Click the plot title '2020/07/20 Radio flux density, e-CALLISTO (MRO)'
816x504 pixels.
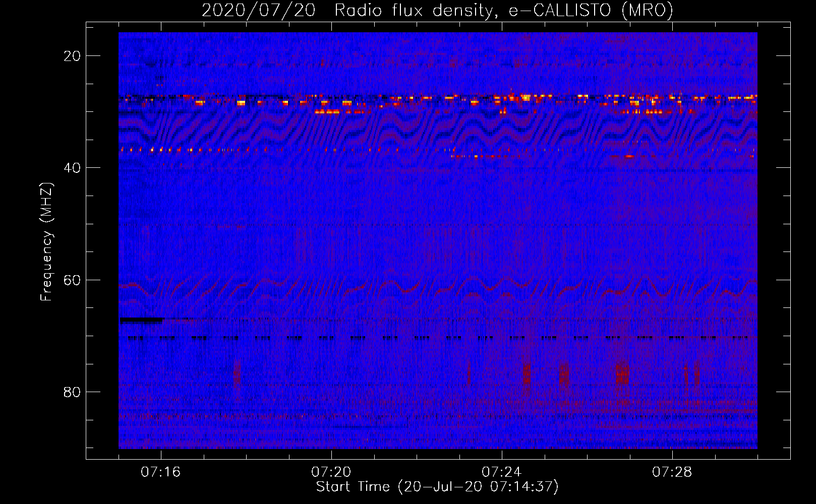click(x=437, y=10)
